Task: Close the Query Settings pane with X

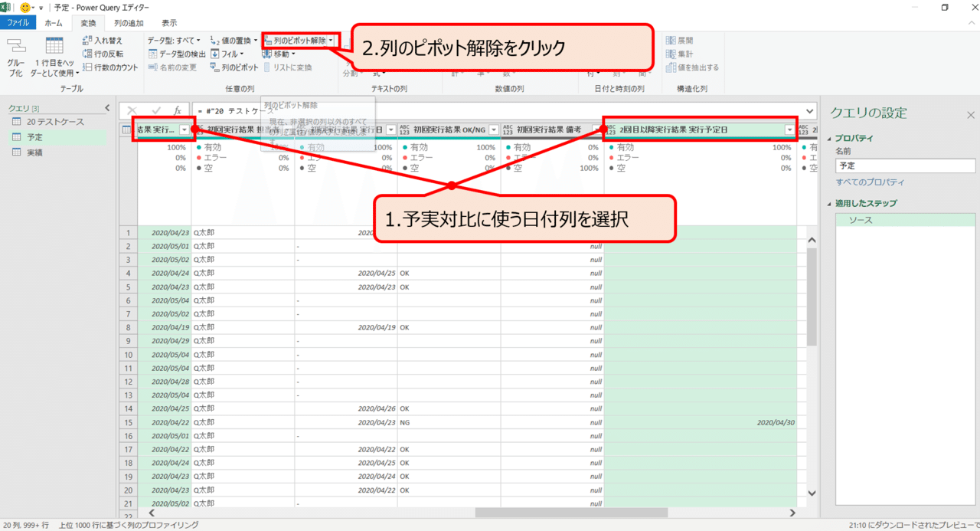Action: [971, 115]
